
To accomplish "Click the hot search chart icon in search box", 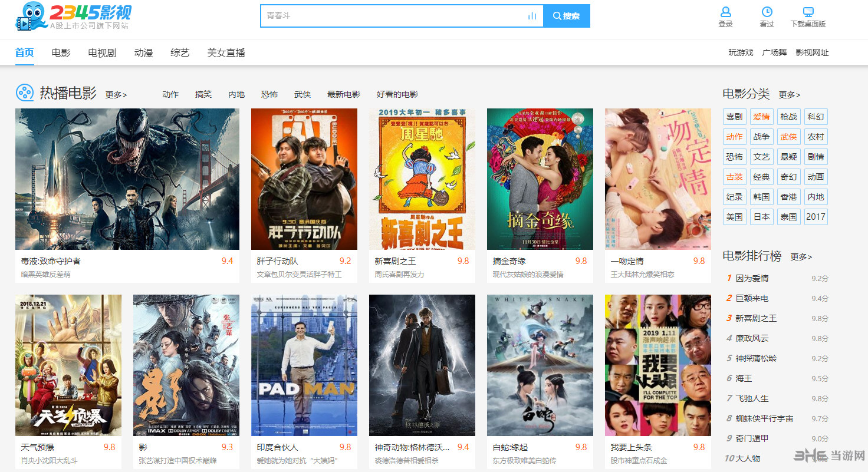I will pos(532,16).
